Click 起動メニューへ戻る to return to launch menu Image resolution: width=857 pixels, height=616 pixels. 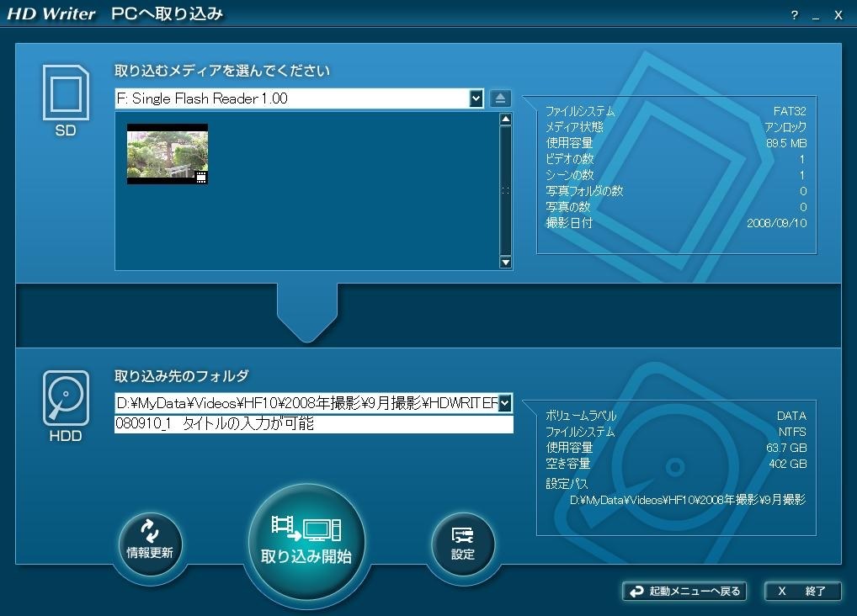click(683, 591)
